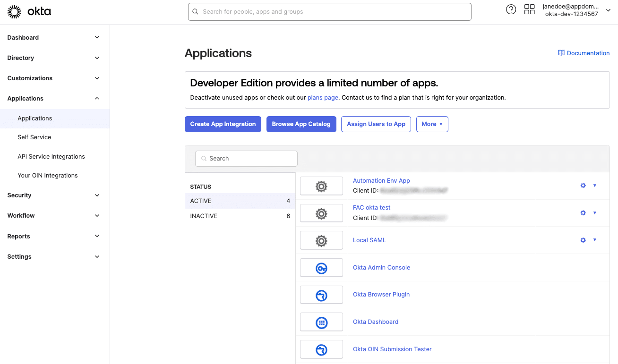This screenshot has width=618, height=364.
Task: Click the Browse App Catalog button
Action: point(301,124)
